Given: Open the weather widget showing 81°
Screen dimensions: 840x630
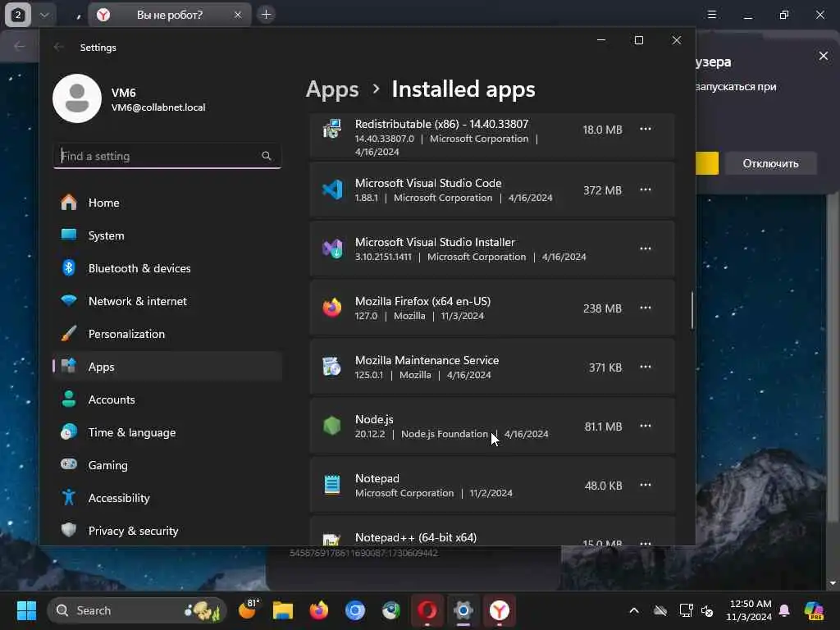Looking at the screenshot, I should coord(249,610).
